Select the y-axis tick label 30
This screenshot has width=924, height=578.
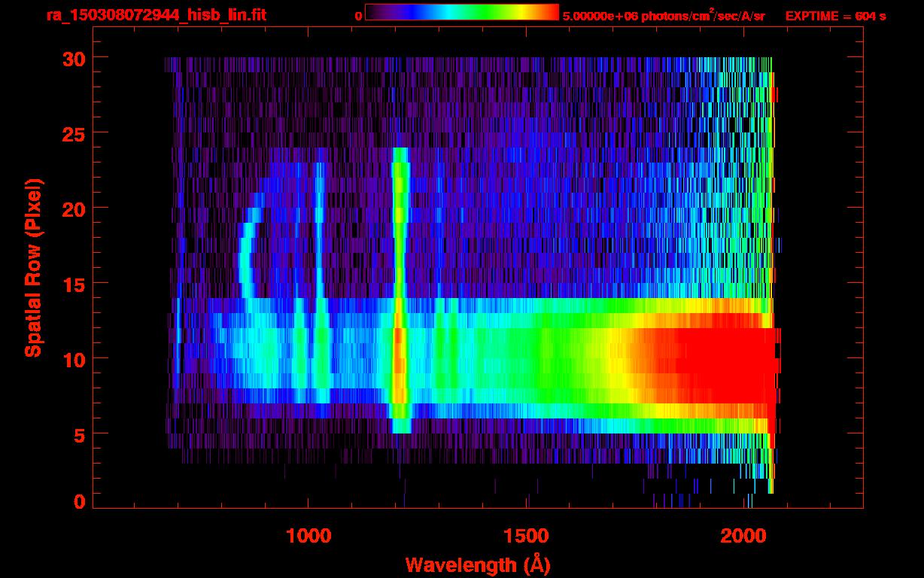[73, 58]
